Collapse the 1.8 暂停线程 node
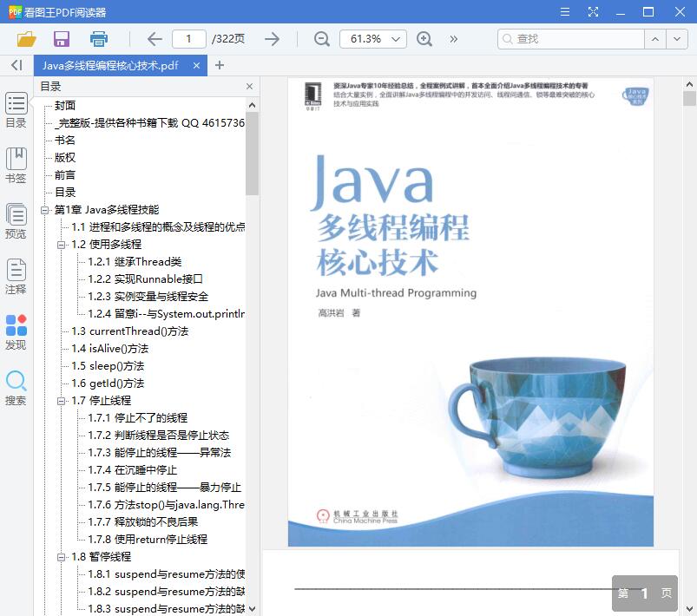697x616 pixels. pos(62,557)
